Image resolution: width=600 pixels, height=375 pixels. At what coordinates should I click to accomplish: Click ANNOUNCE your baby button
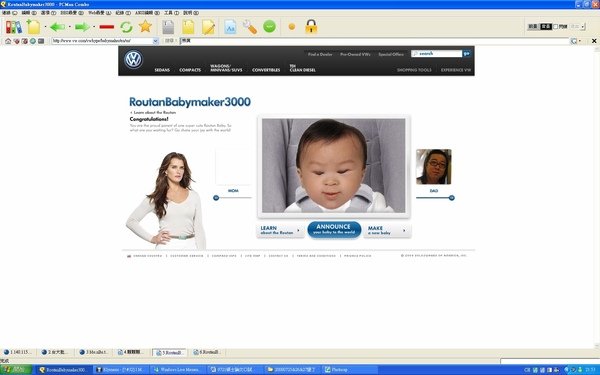334,230
